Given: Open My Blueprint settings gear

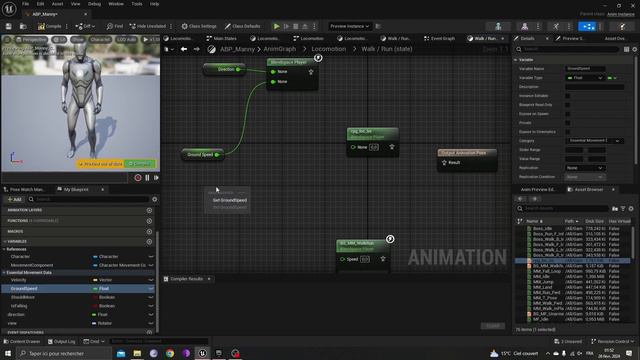Looking at the screenshot, I should click(155, 199).
